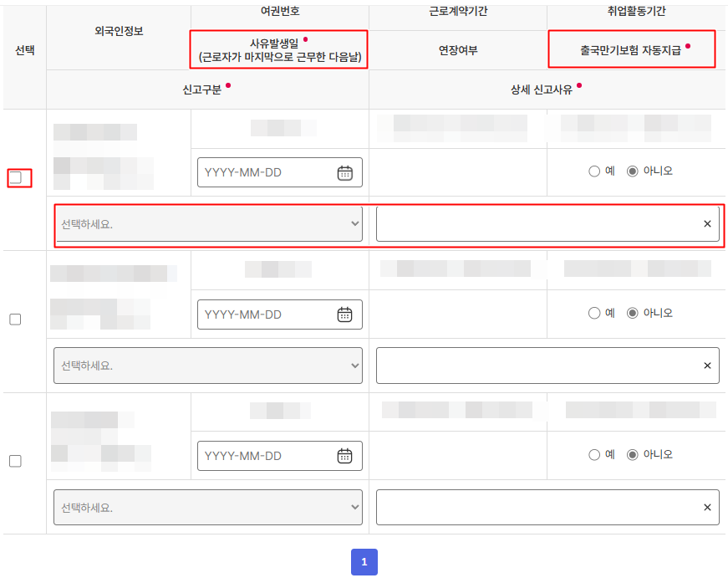Select 예 for 출국만기보험 자동지급 in second row

click(594, 313)
